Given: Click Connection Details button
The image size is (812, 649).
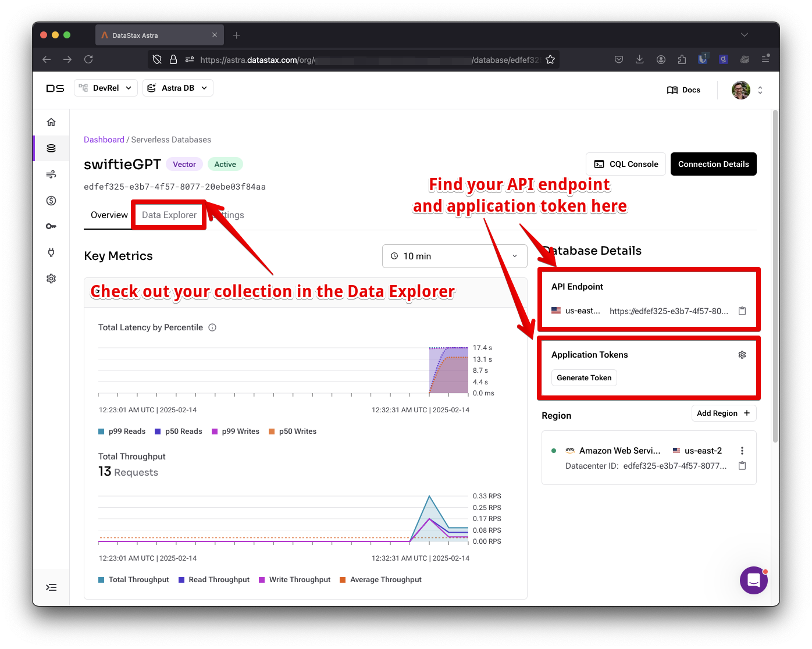Looking at the screenshot, I should point(714,164).
